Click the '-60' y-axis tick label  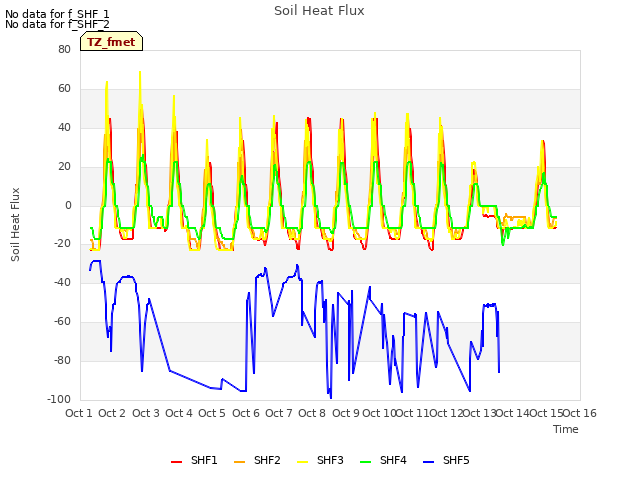click(x=62, y=322)
